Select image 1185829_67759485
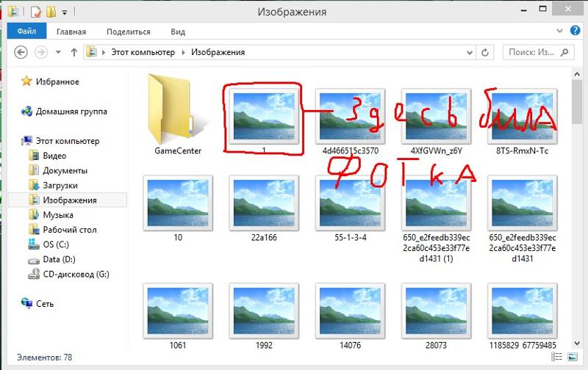Image resolution: width=588 pixels, height=370 pixels. pyautogui.click(x=523, y=316)
